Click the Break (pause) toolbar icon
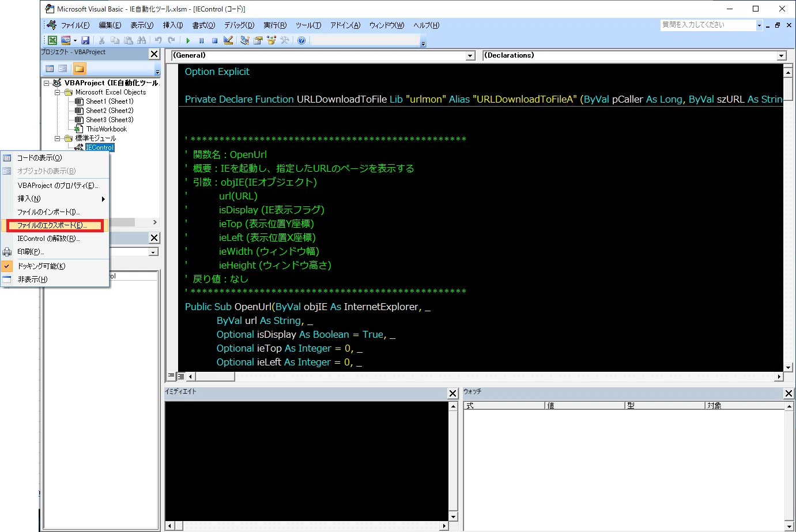 point(201,40)
